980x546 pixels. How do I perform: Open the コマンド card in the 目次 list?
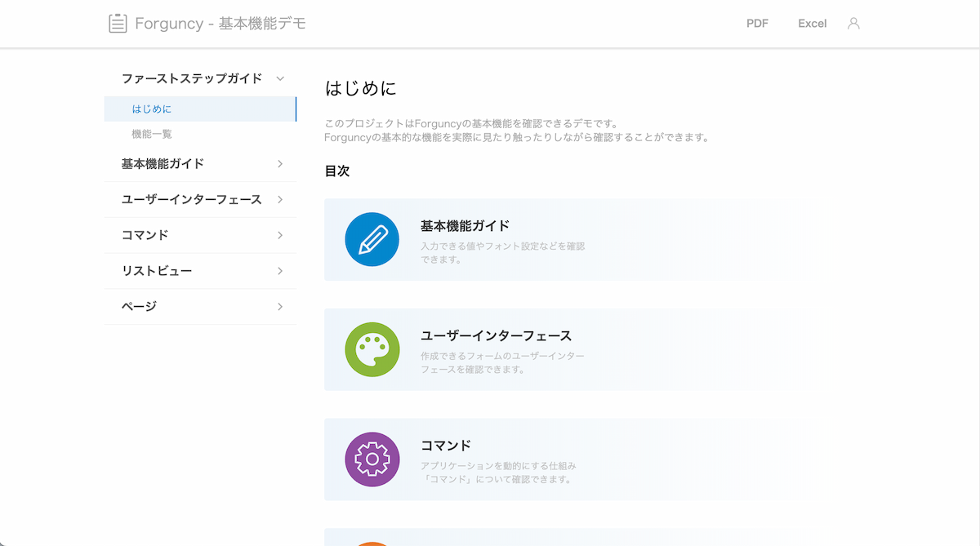tap(558, 459)
